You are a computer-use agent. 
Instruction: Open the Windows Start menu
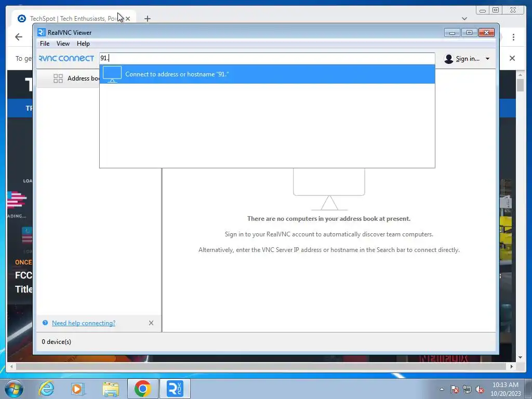(x=14, y=389)
